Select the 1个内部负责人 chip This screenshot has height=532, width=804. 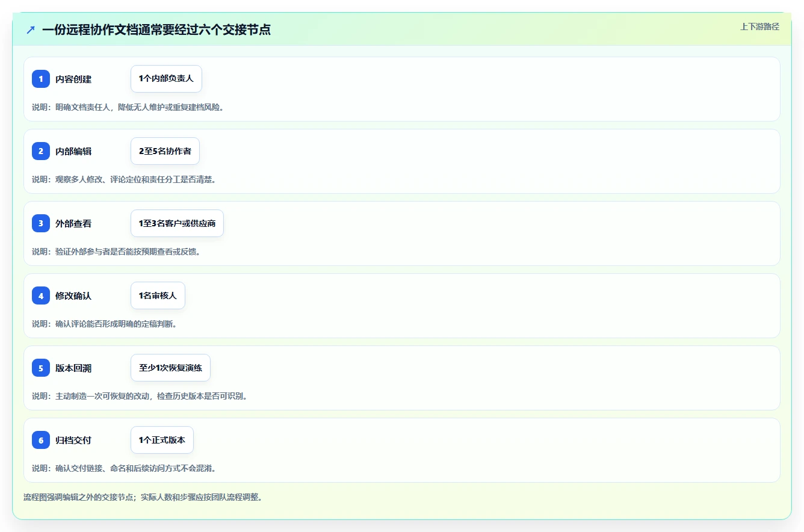click(166, 79)
